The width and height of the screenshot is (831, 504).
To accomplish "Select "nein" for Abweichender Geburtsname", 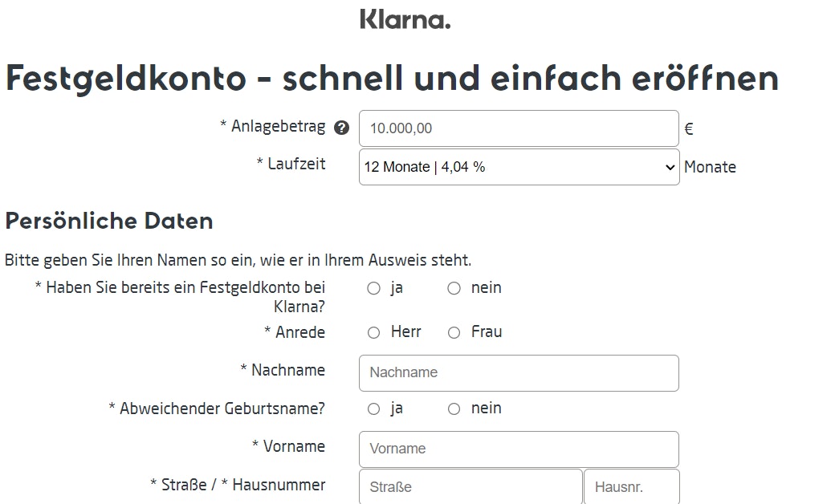I will pyautogui.click(x=454, y=408).
